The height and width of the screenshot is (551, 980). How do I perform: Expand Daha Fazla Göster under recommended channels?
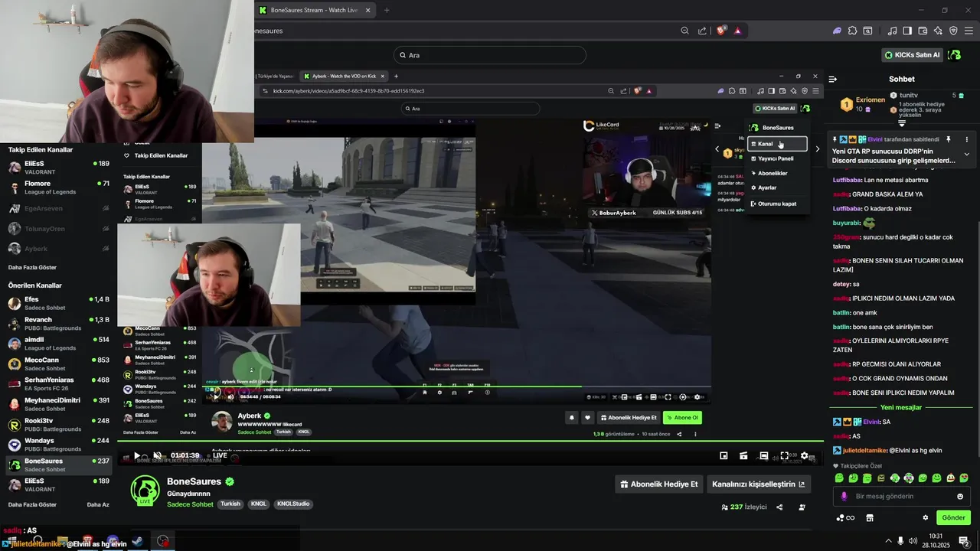(x=32, y=505)
